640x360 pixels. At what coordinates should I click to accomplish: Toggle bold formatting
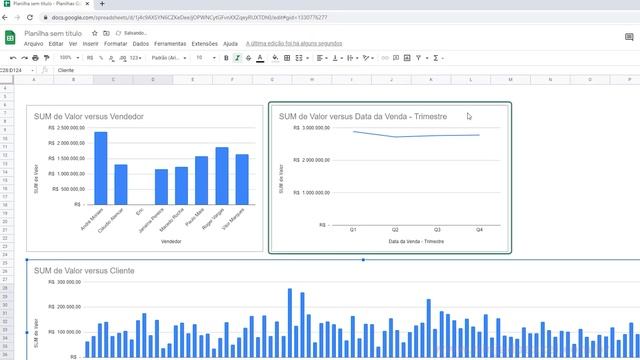(226, 58)
